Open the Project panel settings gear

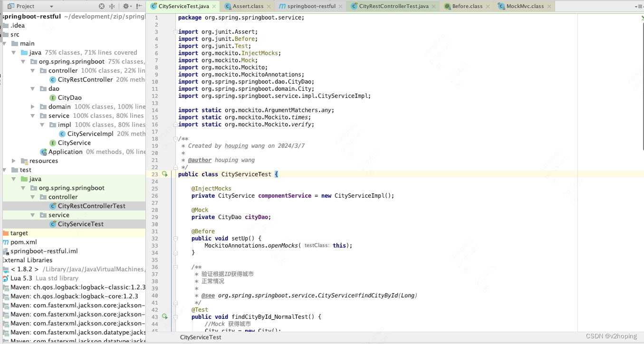126,6
